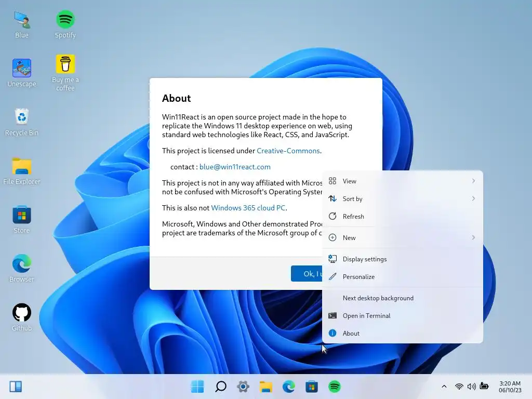532x399 pixels.
Task: Open the Blue desktop icon
Action: click(x=22, y=24)
